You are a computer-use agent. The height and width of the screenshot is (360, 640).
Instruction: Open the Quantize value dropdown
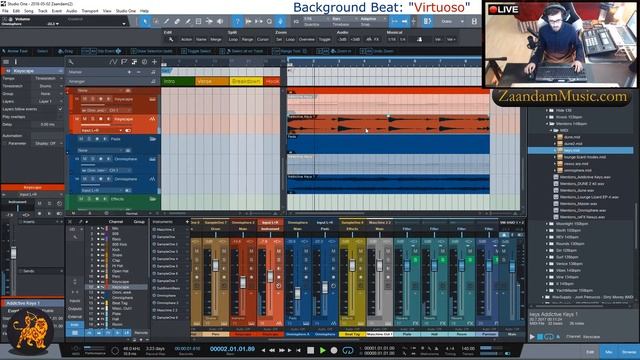click(315, 19)
